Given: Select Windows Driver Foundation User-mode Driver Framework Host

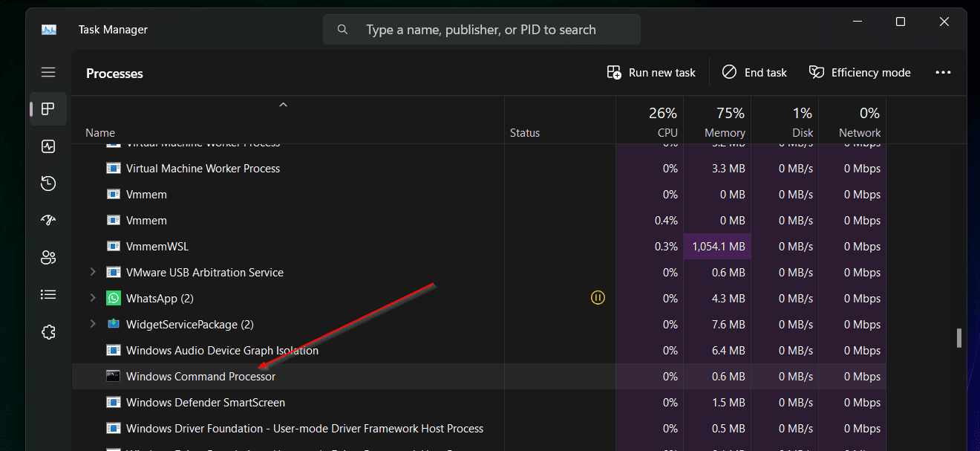Looking at the screenshot, I should (304, 428).
